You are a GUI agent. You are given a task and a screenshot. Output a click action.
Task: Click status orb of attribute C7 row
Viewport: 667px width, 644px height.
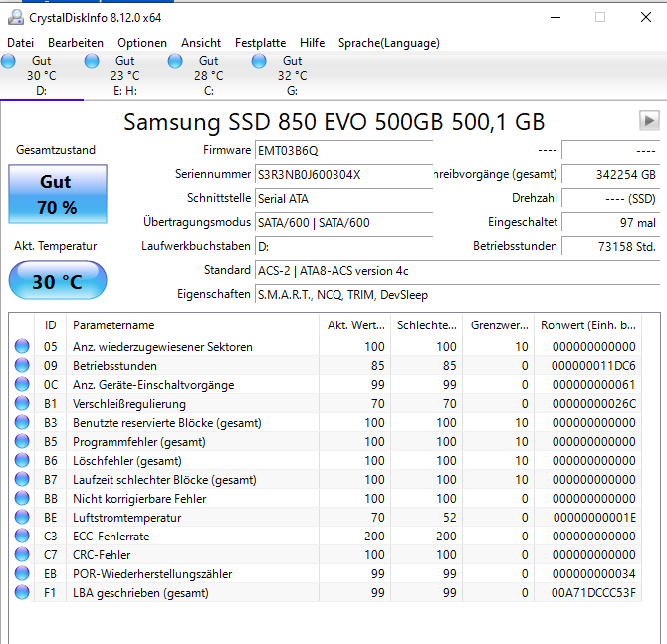coord(22,554)
